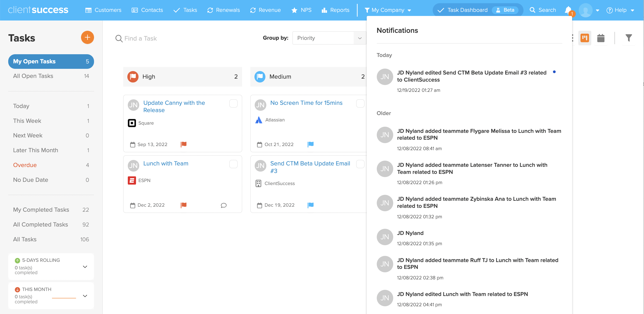Click the calendar icon beside Sep 13, 2022
This screenshot has height=314, width=644.
pos(133,144)
